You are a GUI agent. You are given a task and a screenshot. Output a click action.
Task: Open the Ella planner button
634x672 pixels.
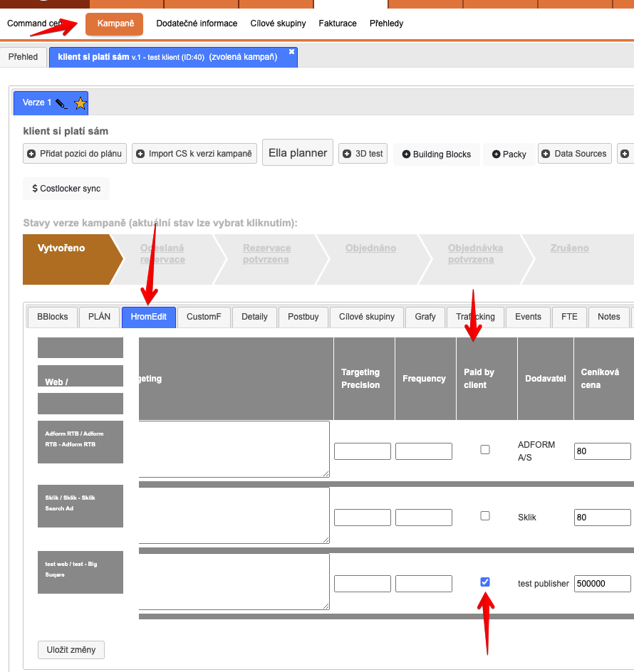[298, 153]
